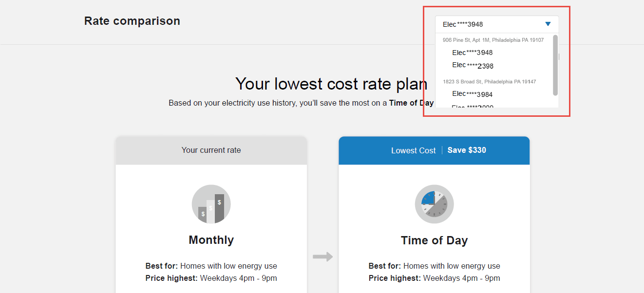Click the Your lowest cost rate plan title
The height and width of the screenshot is (293, 644).
pos(331,83)
